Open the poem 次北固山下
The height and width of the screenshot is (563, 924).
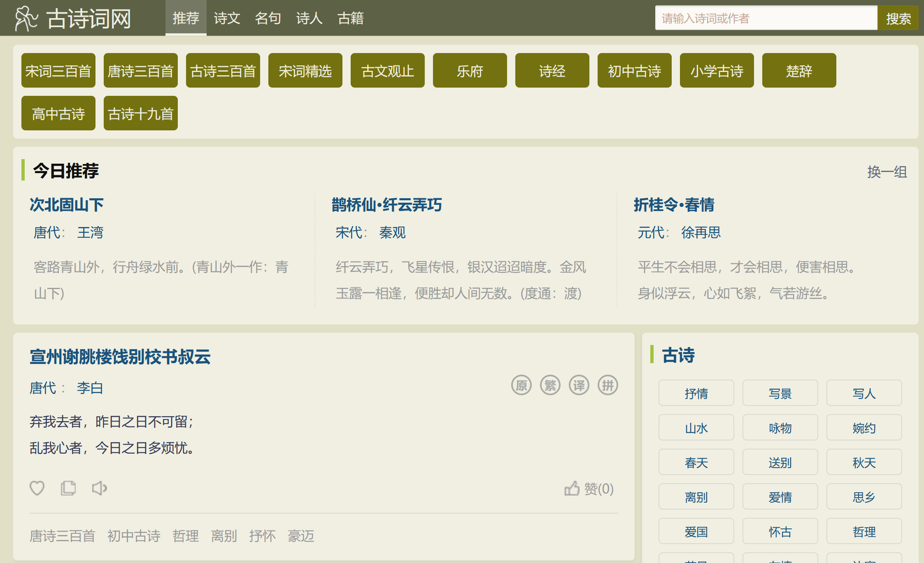click(x=67, y=204)
